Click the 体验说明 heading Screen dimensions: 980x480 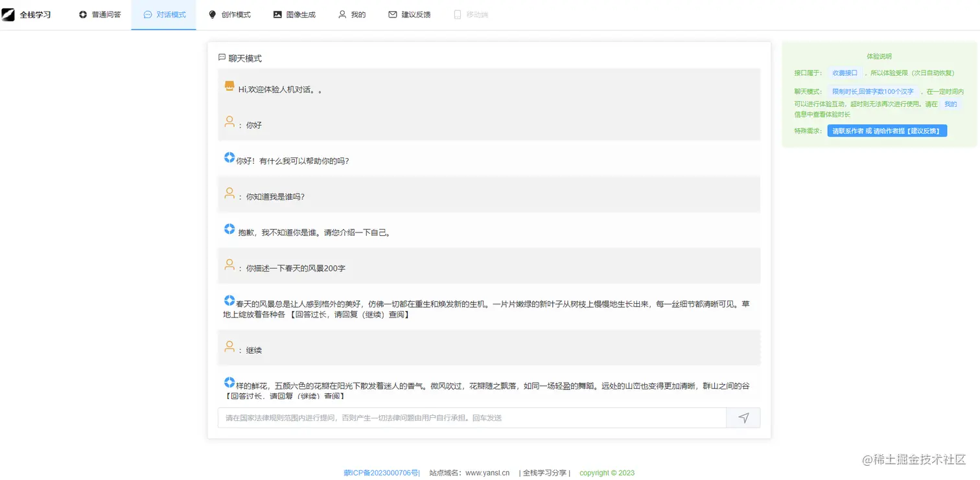[x=879, y=56]
